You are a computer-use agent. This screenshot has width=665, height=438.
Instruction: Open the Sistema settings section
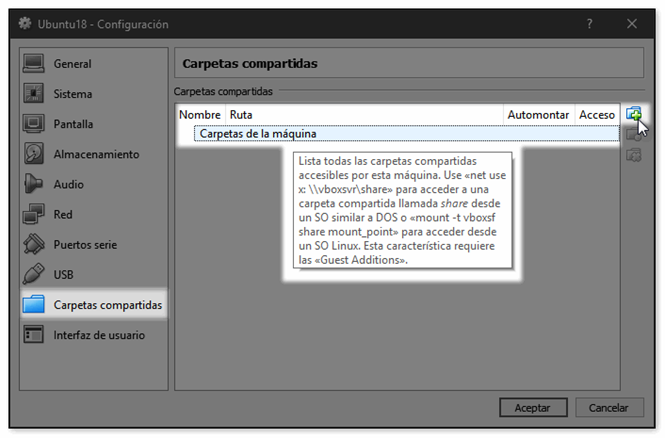pos(94,94)
